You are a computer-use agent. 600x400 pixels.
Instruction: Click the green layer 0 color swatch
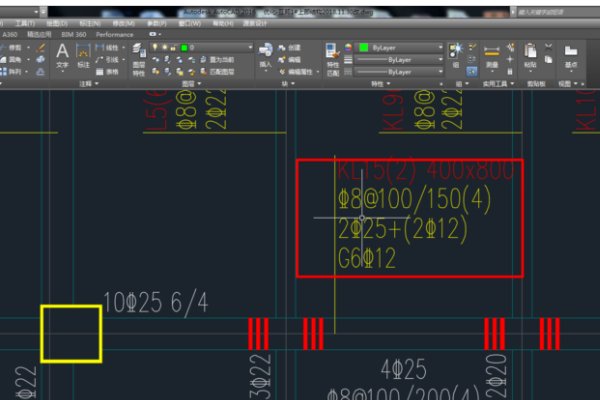184,47
